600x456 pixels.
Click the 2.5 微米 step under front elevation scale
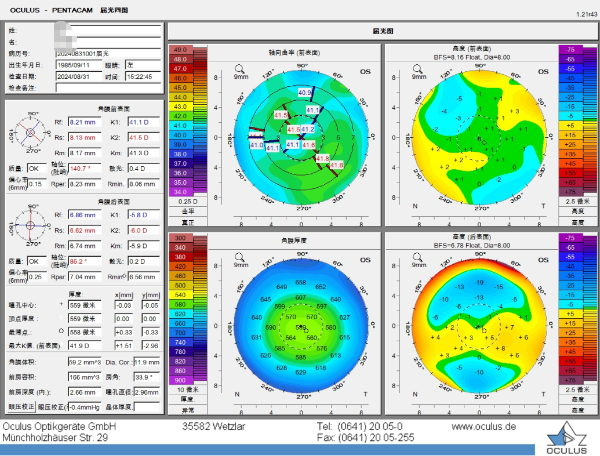tap(570, 202)
